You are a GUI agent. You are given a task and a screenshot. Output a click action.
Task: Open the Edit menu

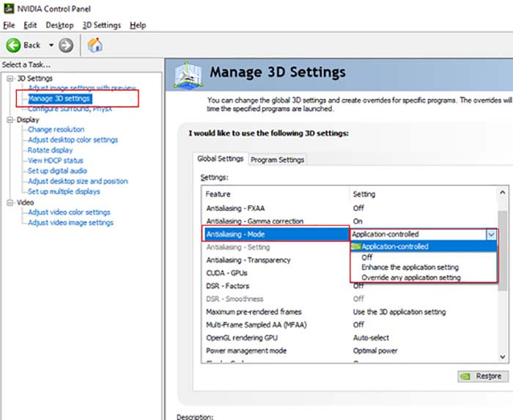click(30, 25)
